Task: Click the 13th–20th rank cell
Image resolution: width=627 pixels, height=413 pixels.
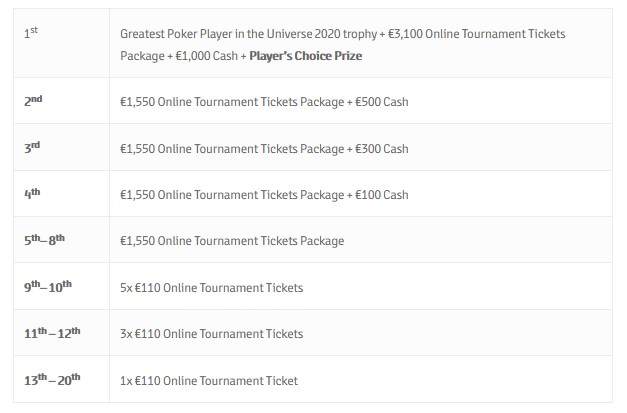Action: [51, 379]
